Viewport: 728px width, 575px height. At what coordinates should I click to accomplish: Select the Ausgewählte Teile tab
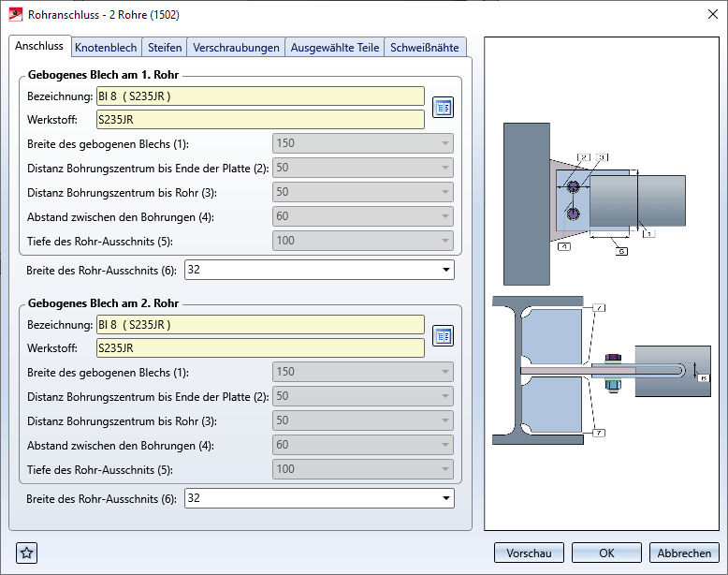[335, 48]
